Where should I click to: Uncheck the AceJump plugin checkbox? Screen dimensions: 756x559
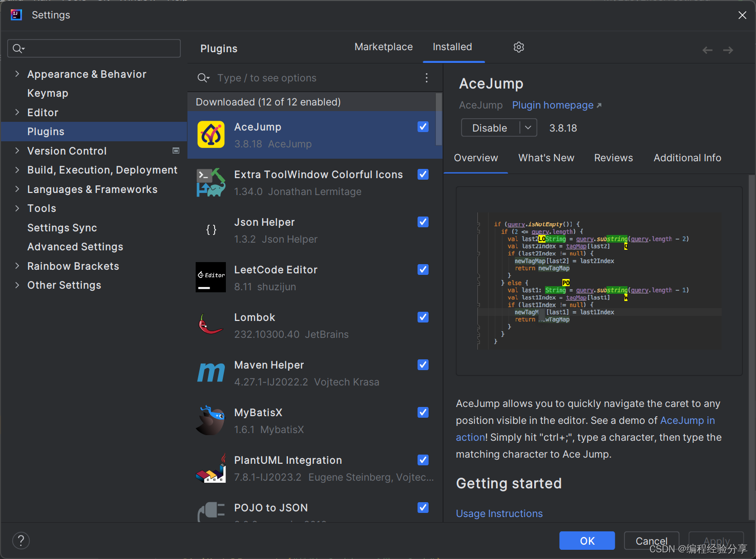point(423,126)
